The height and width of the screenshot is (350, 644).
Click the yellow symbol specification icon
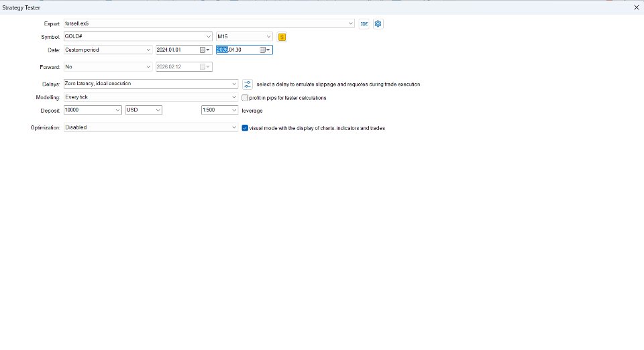pos(282,37)
